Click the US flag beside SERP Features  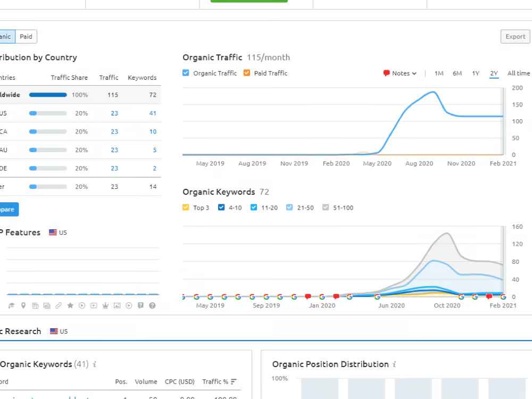(x=53, y=232)
